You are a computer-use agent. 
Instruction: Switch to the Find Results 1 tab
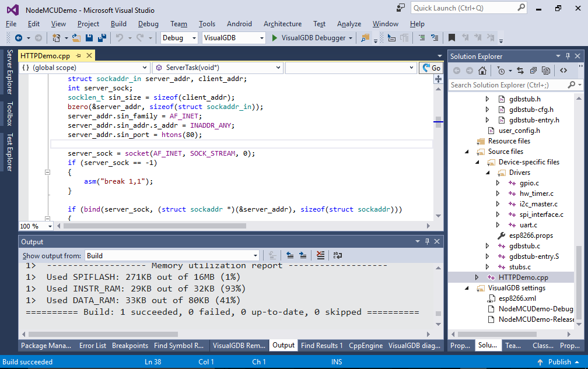322,346
